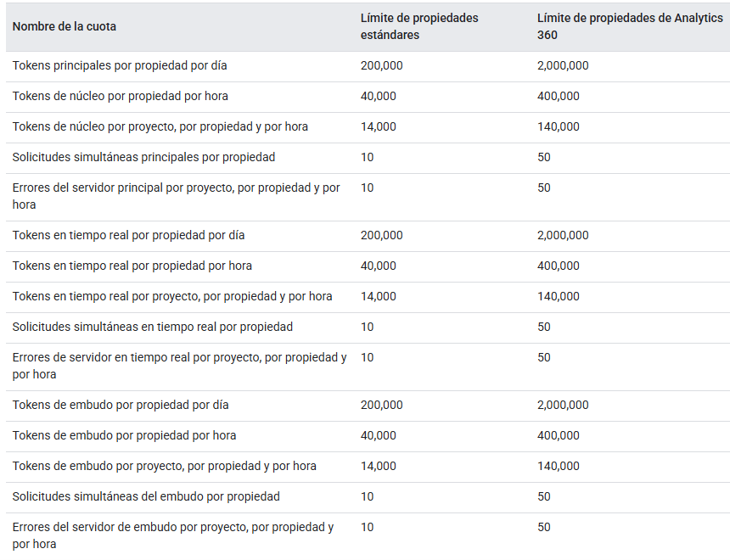Image resolution: width=730 pixels, height=560 pixels.
Task: Click 'Solicitudes simultáneas del embudo por propiedad'
Action: pos(146,496)
